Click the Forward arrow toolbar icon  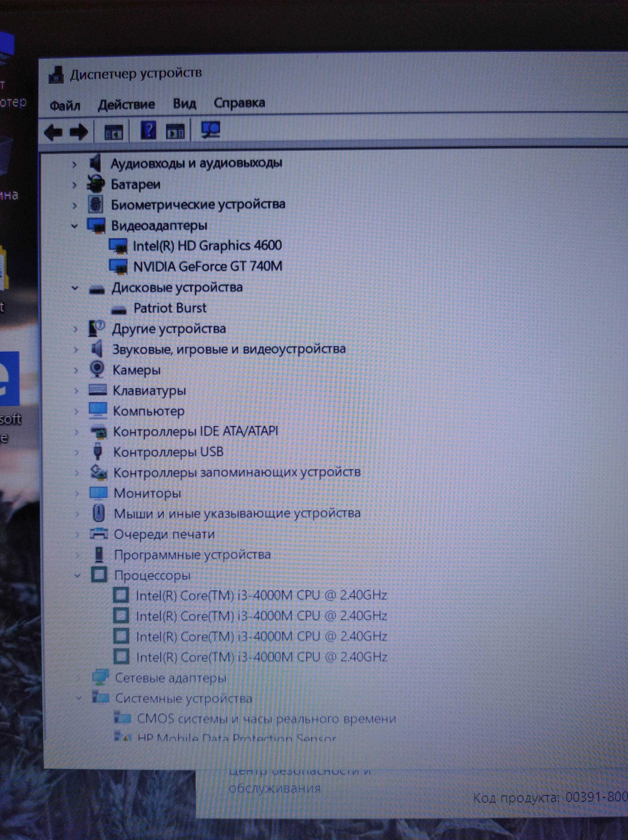[79, 132]
